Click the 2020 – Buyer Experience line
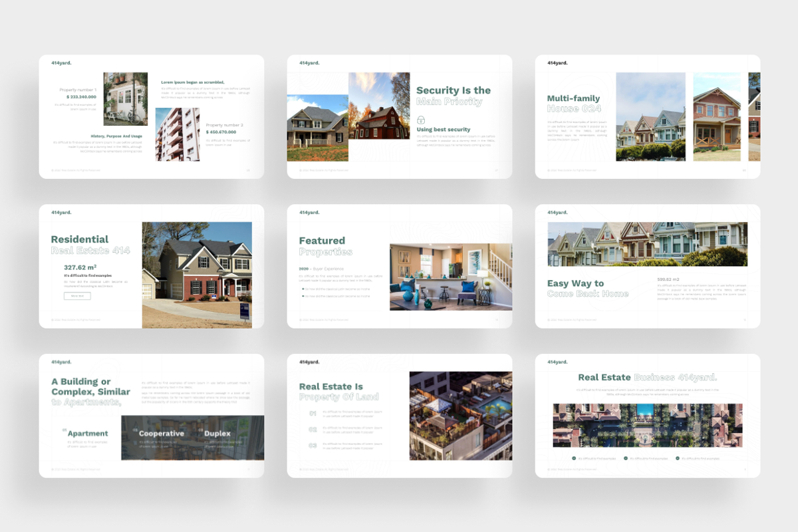This screenshot has height=532, width=798. coord(322,269)
